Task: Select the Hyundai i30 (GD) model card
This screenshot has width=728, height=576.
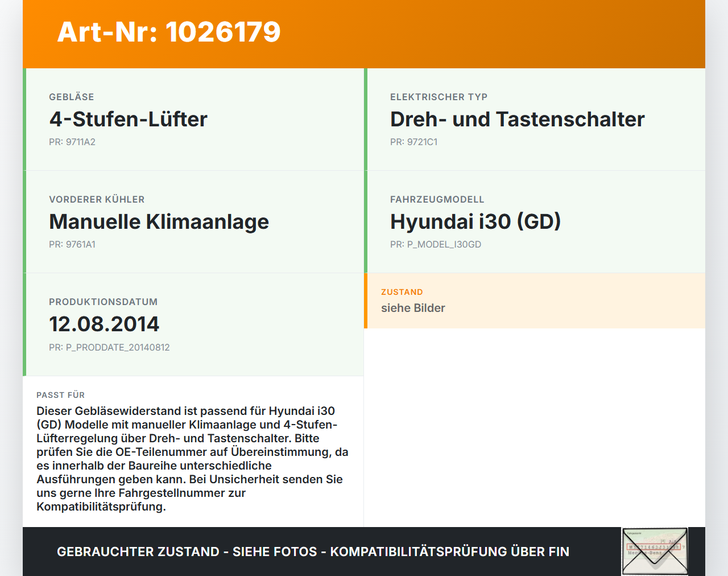Action: click(x=535, y=222)
